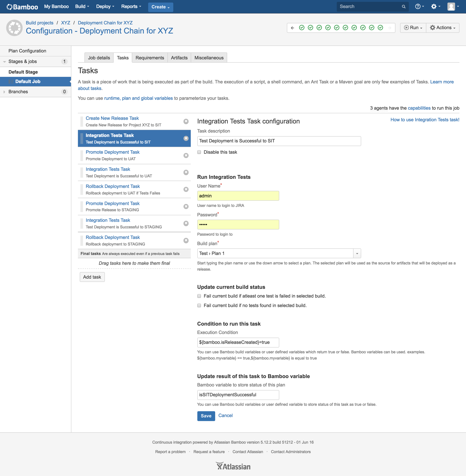Toggle Disable this task checkbox
The height and width of the screenshot is (476, 466).
[199, 152]
